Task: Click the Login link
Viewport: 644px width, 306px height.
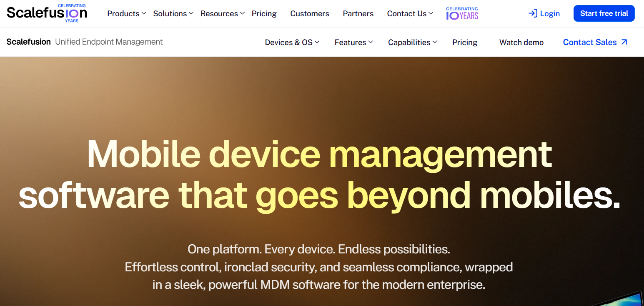Action: point(544,13)
